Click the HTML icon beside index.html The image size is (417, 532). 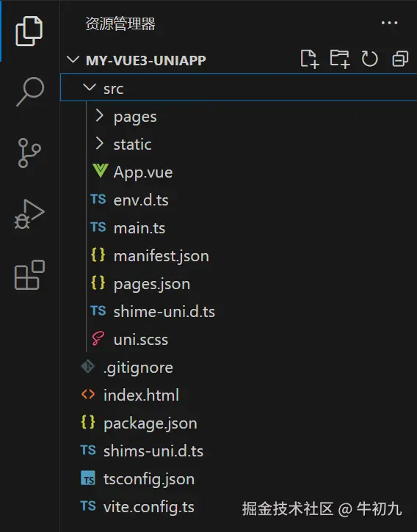88,394
